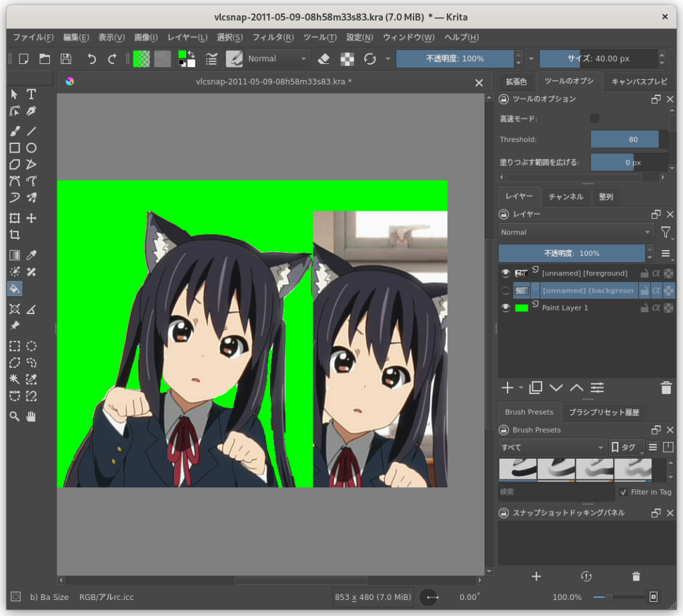Select the Measure tool
Viewport: 683px width, 616px height.
point(31,309)
